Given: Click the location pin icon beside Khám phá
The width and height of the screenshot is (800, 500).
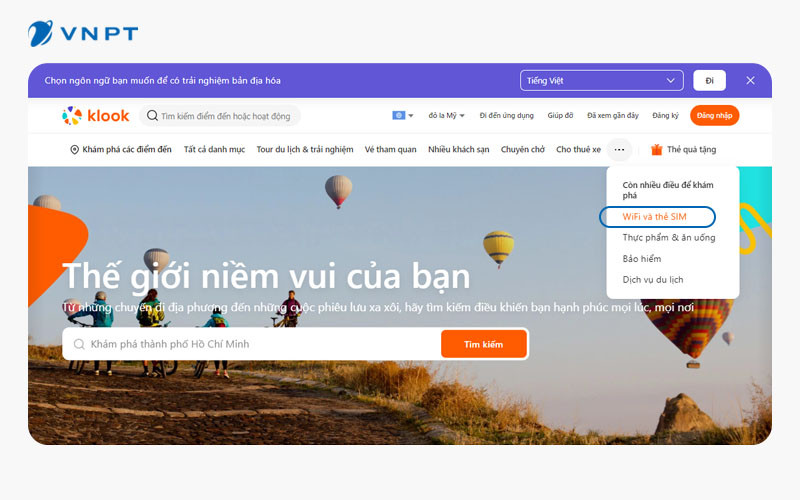Looking at the screenshot, I should tap(75, 150).
